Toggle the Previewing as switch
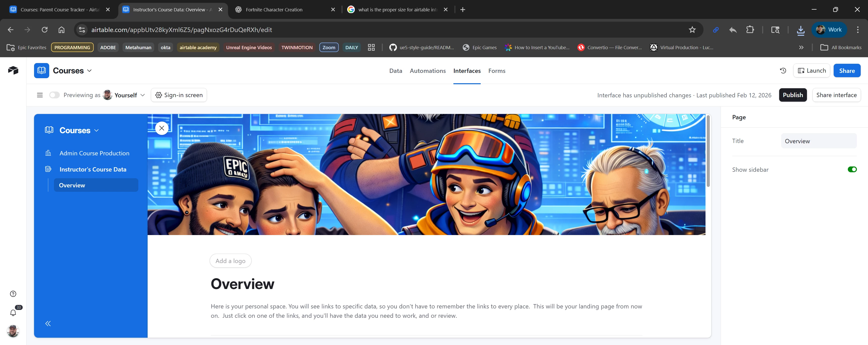 click(x=54, y=95)
